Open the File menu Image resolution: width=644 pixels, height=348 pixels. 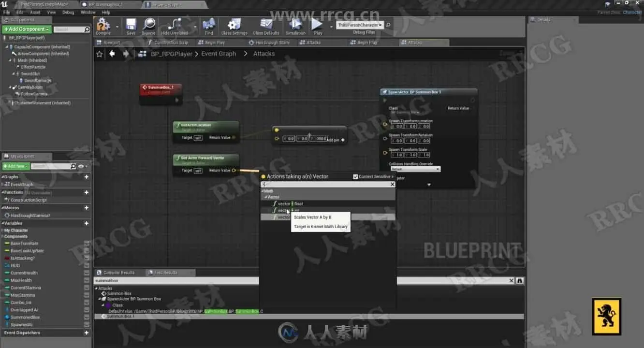[x=6, y=12]
